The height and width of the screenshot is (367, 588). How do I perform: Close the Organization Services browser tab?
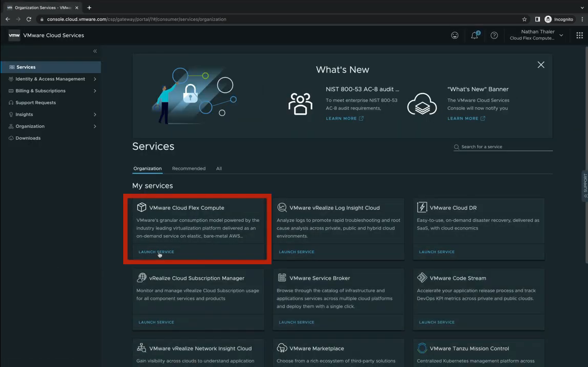click(77, 8)
